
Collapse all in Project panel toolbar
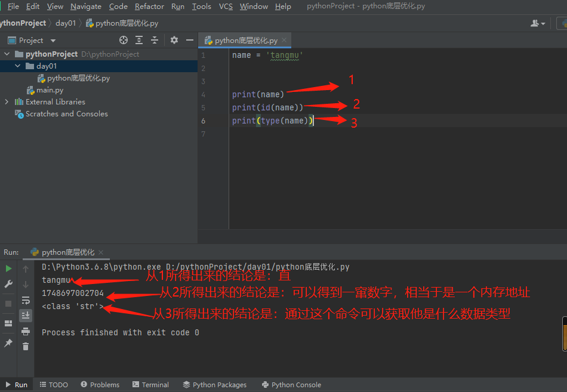click(x=155, y=40)
